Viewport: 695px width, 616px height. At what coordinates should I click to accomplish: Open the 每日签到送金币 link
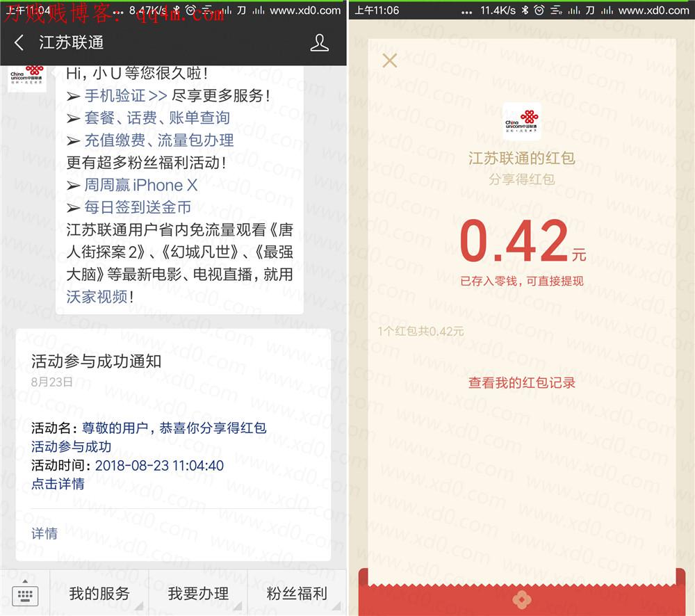138,207
